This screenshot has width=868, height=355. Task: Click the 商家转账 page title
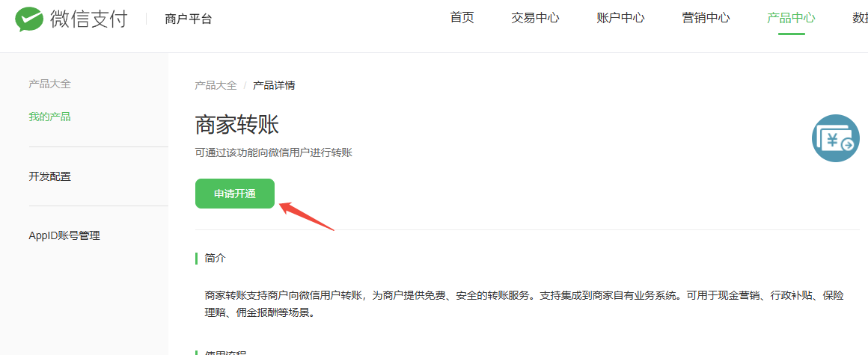coord(237,126)
